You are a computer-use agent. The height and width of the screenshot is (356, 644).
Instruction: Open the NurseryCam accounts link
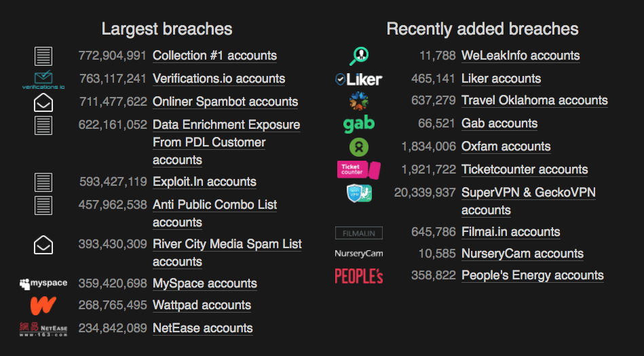click(523, 254)
